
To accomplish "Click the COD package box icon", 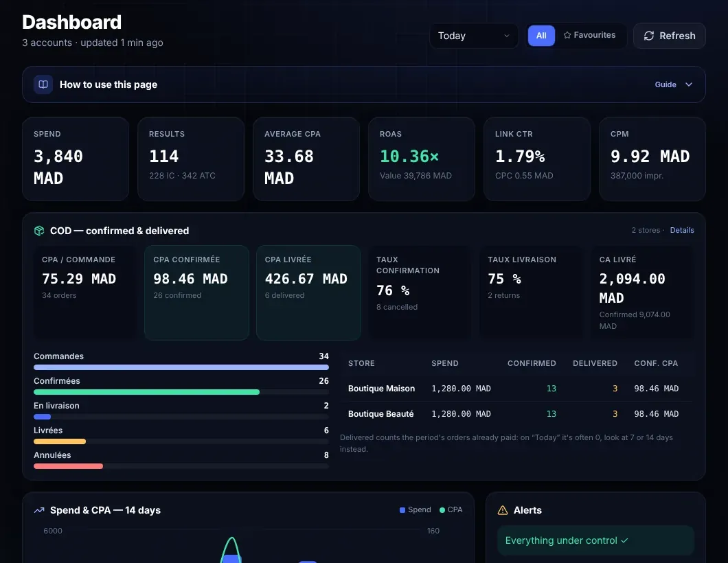I will 39,231.
